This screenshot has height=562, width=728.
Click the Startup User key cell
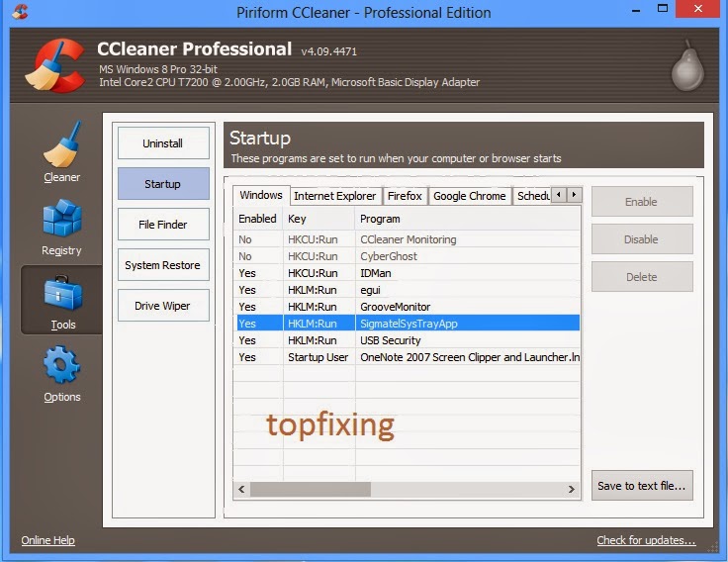tap(318, 357)
